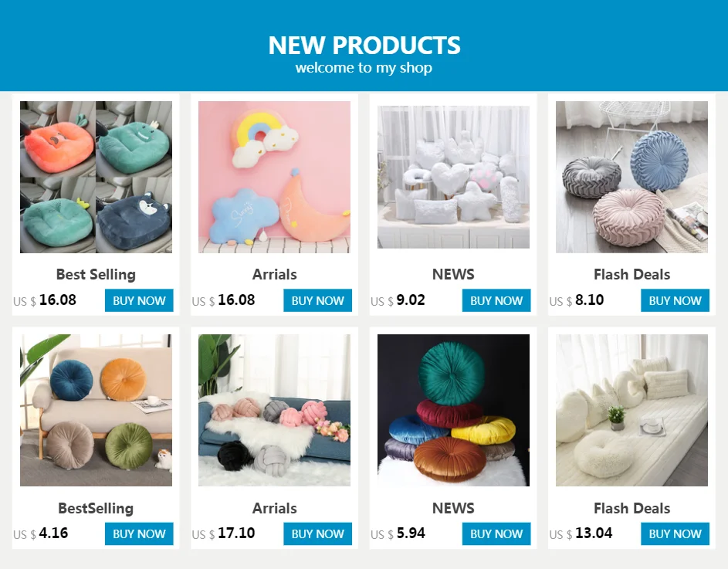Click BUY NOW for the 13.04 Flash Deals item
The height and width of the screenshot is (569, 728).
click(675, 533)
